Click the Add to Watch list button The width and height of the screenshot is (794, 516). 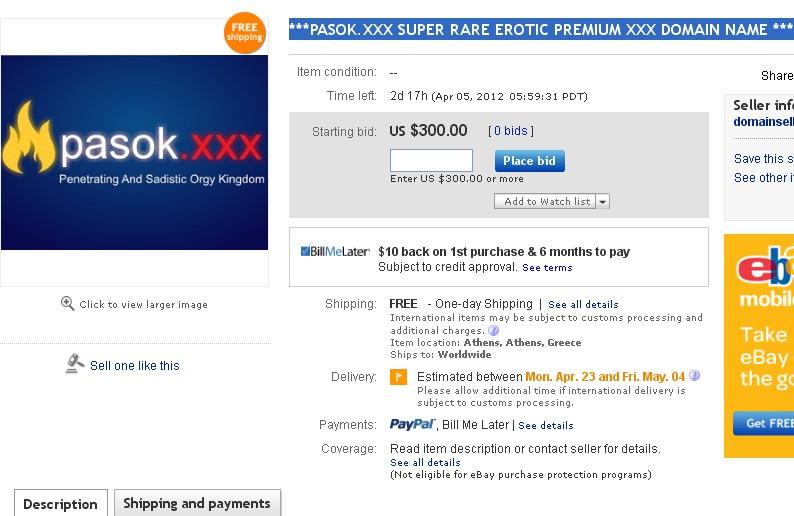[x=546, y=201]
